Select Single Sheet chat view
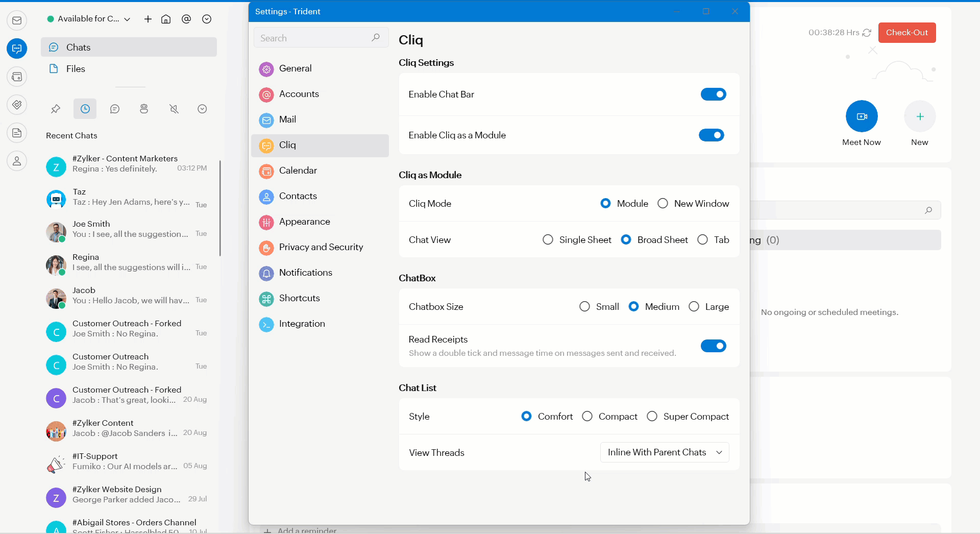The width and height of the screenshot is (980, 534). click(x=548, y=240)
